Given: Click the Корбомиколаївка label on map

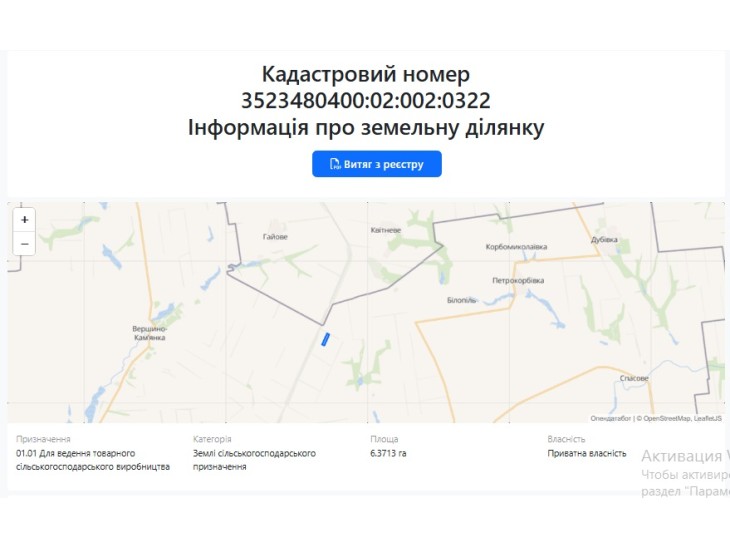Looking at the screenshot, I should 516,247.
